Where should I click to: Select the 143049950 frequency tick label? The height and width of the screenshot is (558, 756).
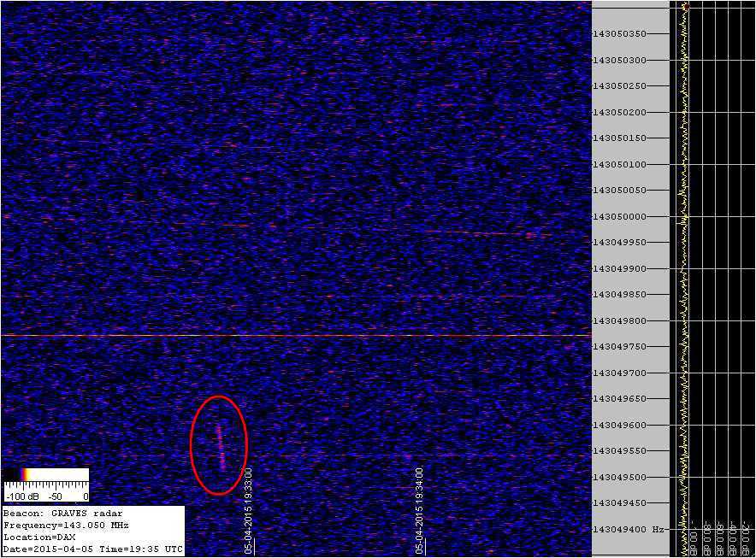(619, 243)
